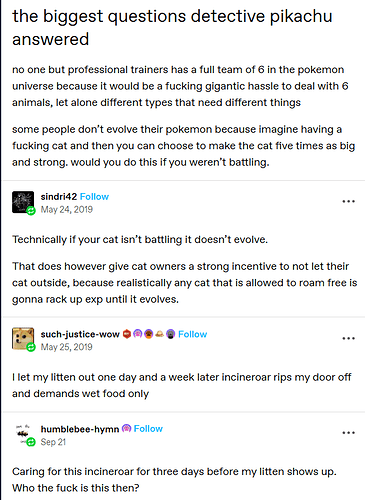
Task: Click the last purple badge before Follow
Action: (x=170, y=334)
